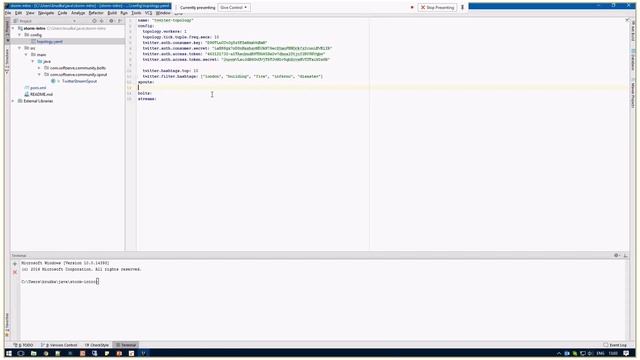Select the README.md file
640x360 pixels.
coord(39,94)
